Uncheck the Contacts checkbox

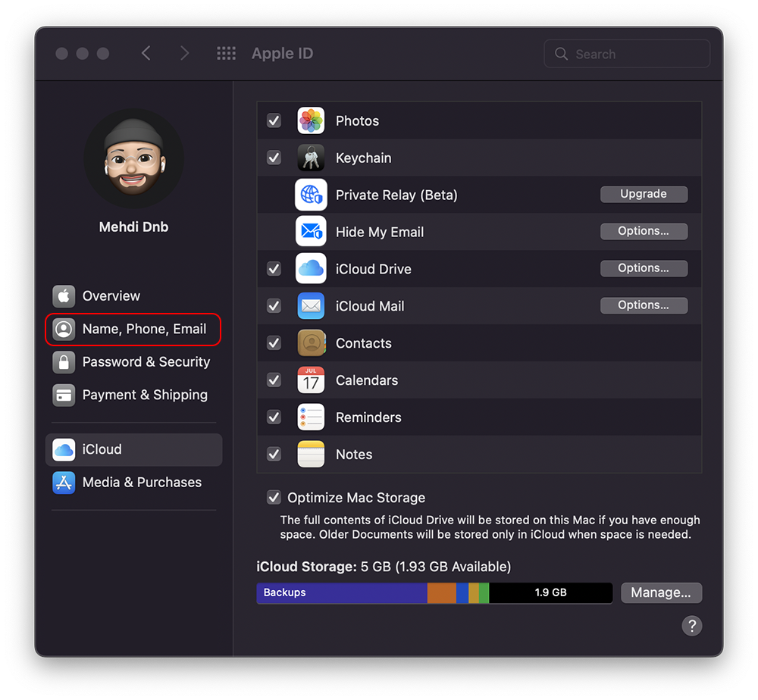pyautogui.click(x=274, y=343)
